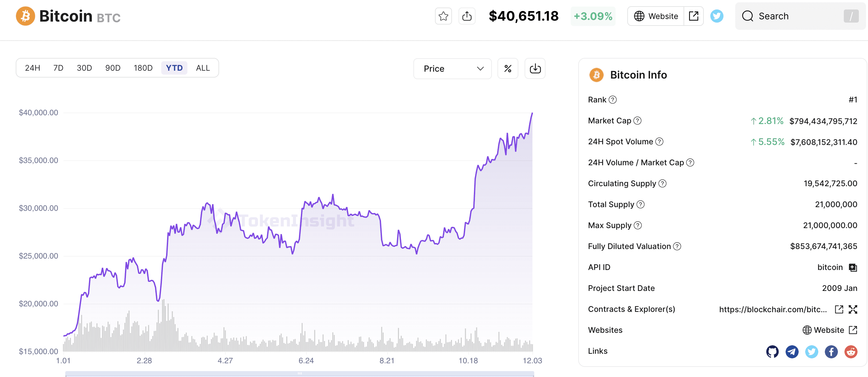Open Bitcoin's GitHub page via its icon
This screenshot has width=868, height=377.
772,352
